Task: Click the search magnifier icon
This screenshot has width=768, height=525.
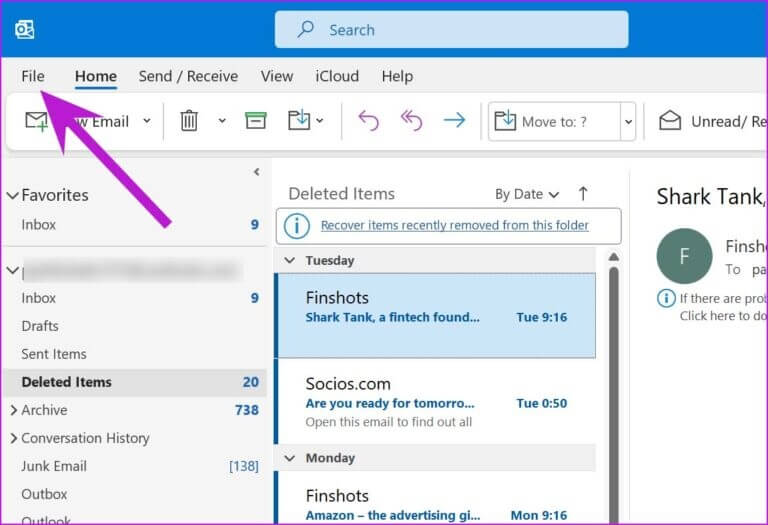Action: pyautogui.click(x=306, y=29)
